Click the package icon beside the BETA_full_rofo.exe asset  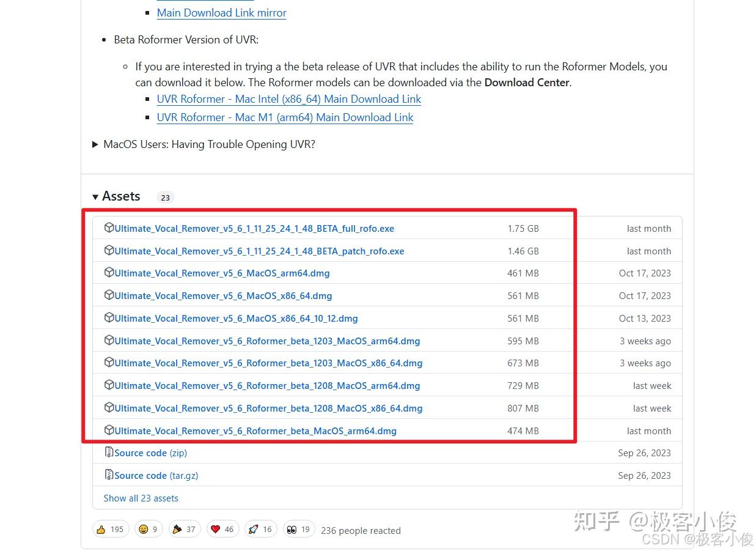109,227
